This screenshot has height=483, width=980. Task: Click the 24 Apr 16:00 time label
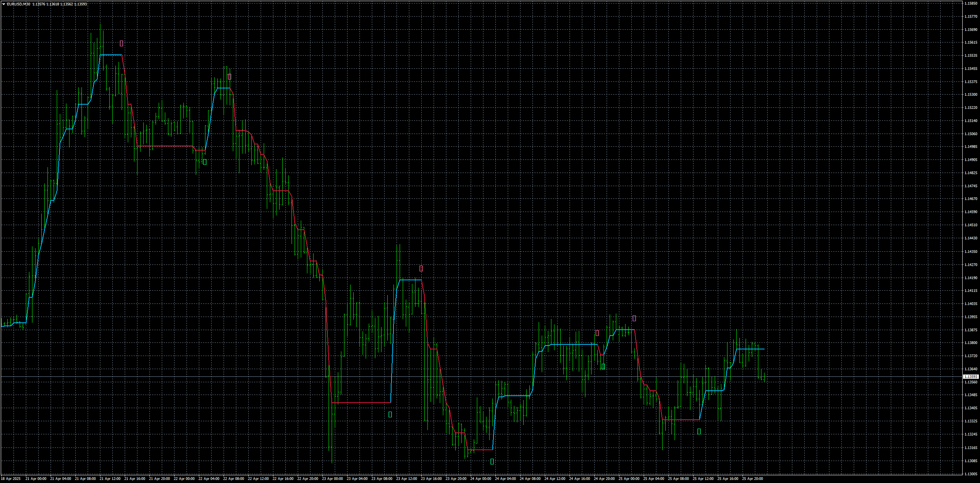tap(580, 479)
